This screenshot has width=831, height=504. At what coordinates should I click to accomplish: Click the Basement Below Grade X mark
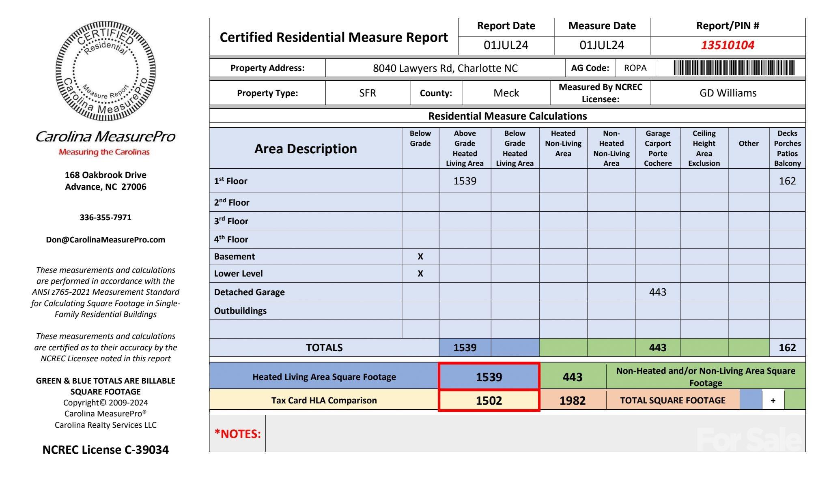click(420, 257)
